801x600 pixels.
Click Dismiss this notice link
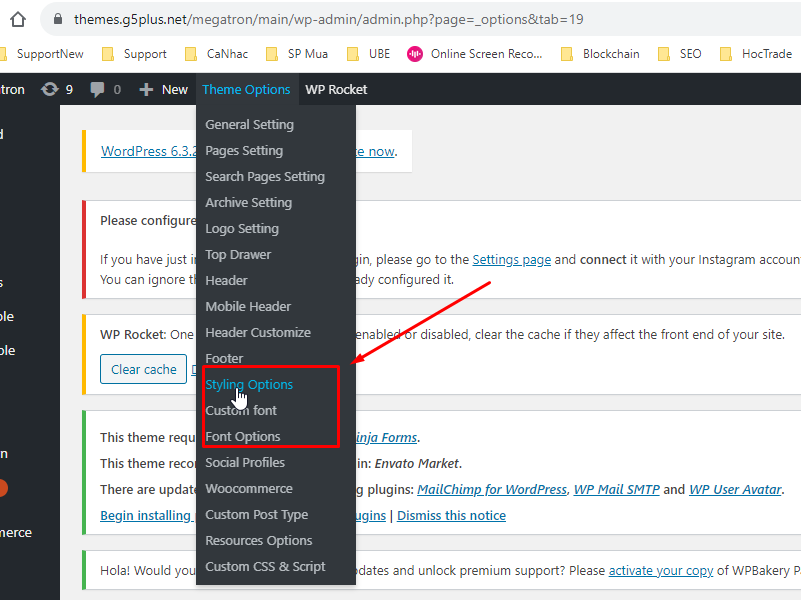452,515
